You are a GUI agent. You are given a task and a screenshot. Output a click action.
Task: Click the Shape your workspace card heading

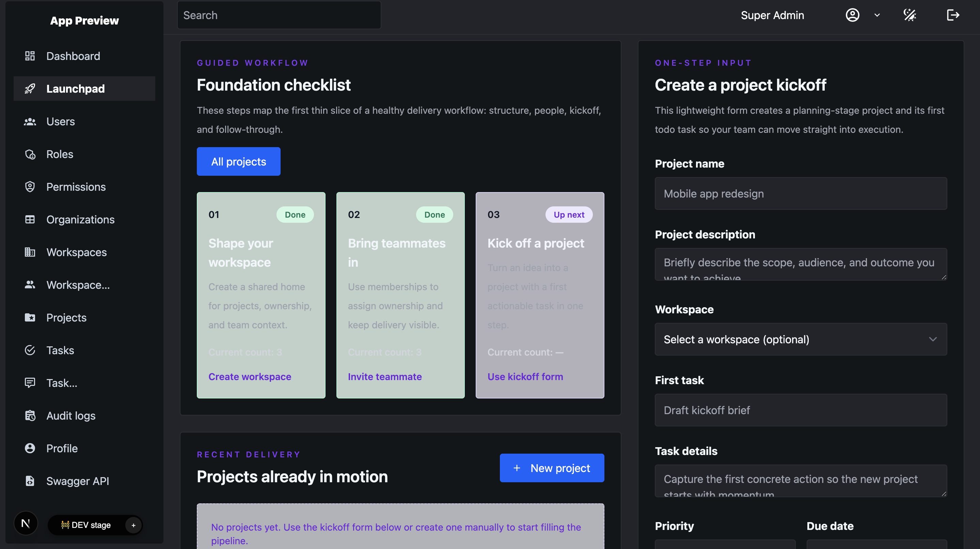tap(241, 253)
